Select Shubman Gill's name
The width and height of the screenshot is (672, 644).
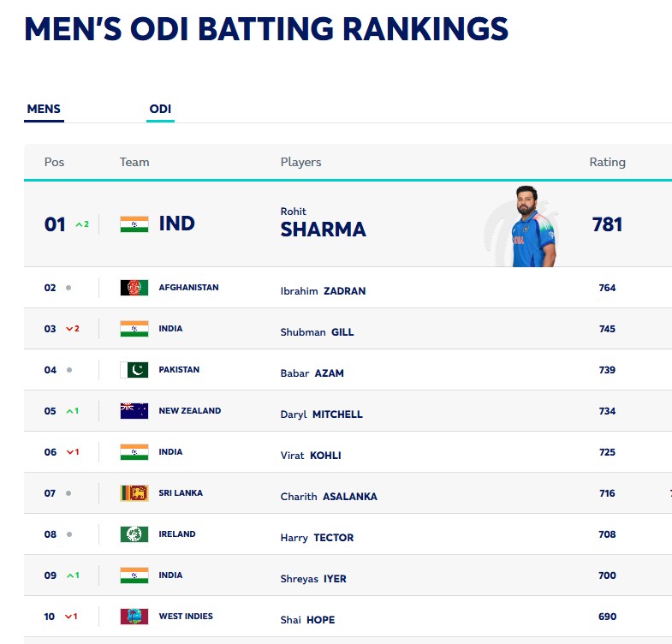(317, 332)
